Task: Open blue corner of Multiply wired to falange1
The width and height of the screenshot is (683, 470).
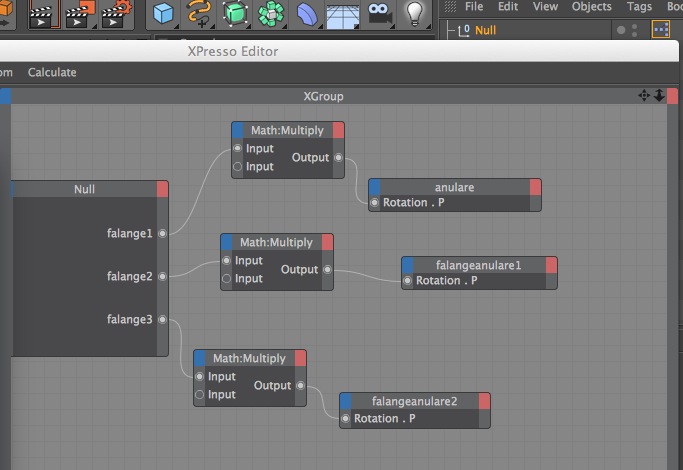Action: [237, 130]
